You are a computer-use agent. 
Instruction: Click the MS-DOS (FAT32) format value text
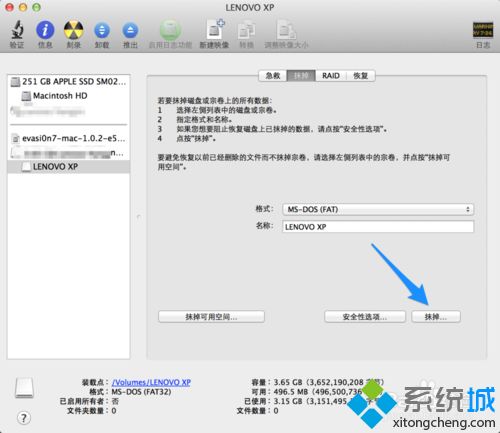(x=141, y=392)
